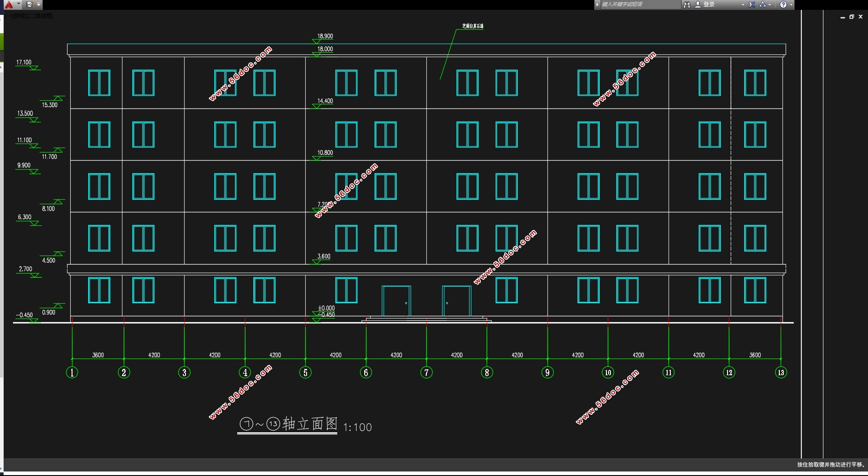Expand the Help dropdown arrow
The image size is (868, 476).
(x=791, y=4)
